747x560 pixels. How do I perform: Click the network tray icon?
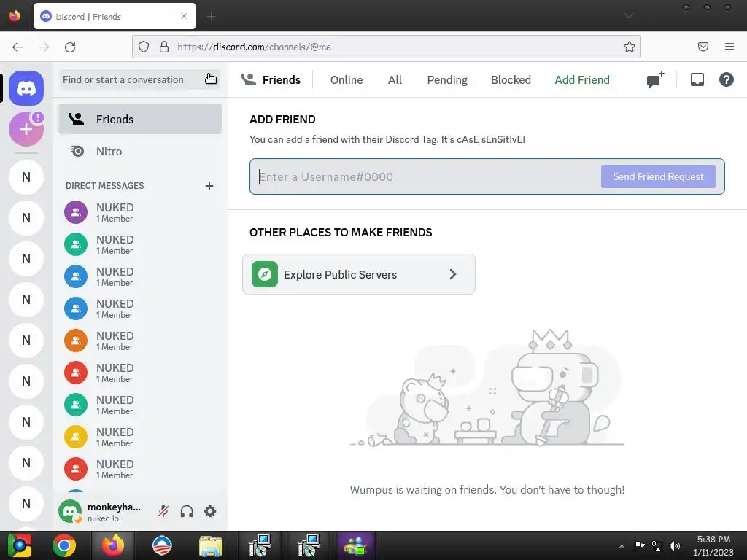[x=657, y=546]
